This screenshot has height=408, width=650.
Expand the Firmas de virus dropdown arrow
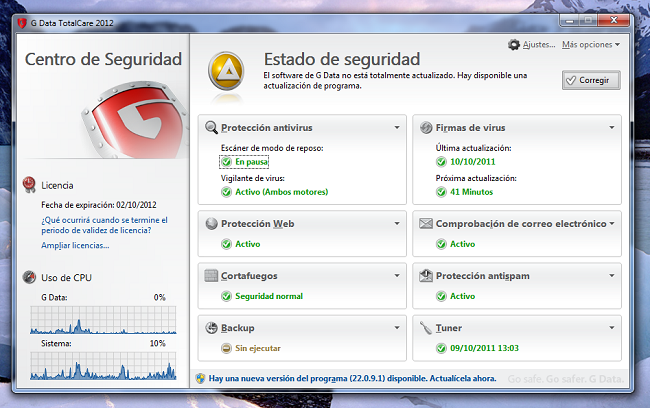pyautogui.click(x=611, y=127)
